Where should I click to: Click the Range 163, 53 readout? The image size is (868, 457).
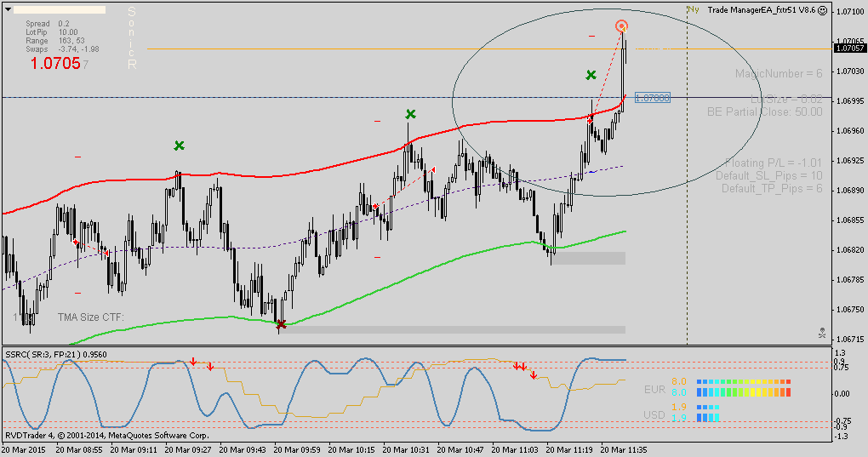tap(54, 40)
